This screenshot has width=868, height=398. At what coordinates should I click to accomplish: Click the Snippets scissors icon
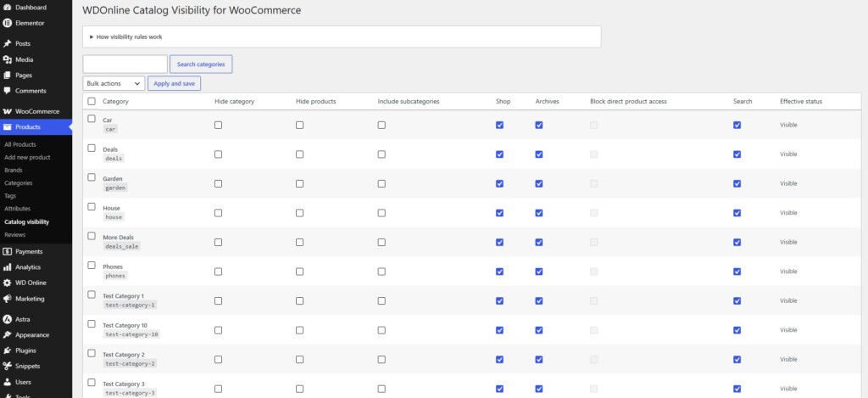(x=7, y=366)
